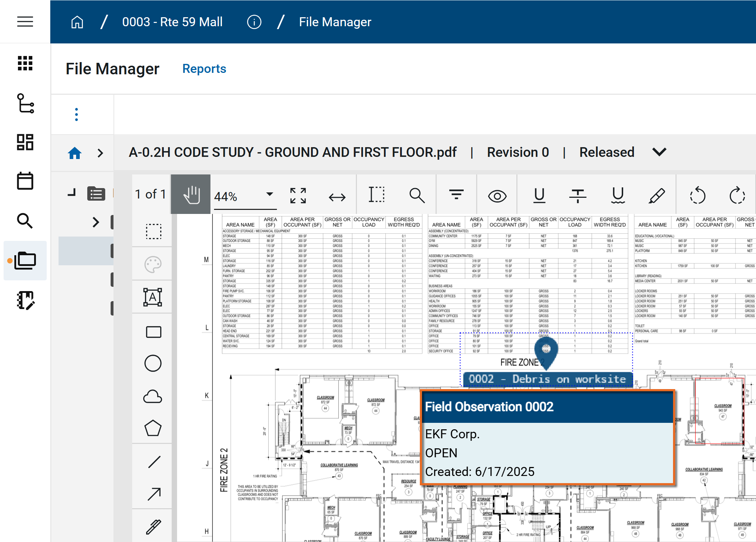
Task: Click the fit-to-page expand arrows icon
Action: click(298, 196)
